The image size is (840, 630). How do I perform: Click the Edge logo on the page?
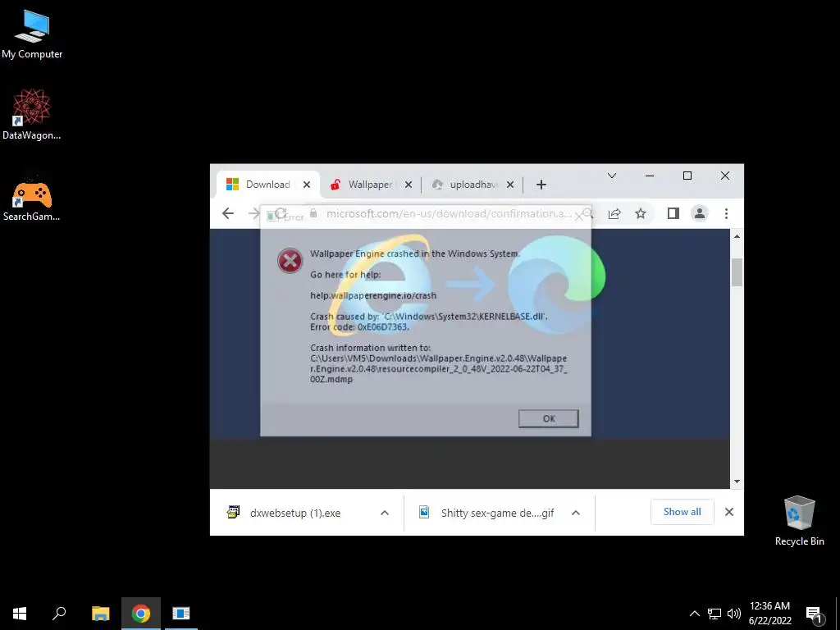click(x=557, y=285)
